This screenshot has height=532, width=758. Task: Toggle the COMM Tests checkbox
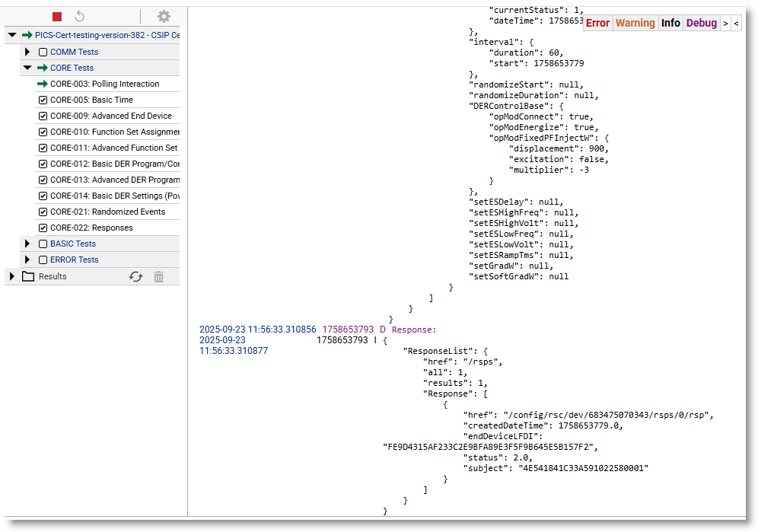coord(43,52)
